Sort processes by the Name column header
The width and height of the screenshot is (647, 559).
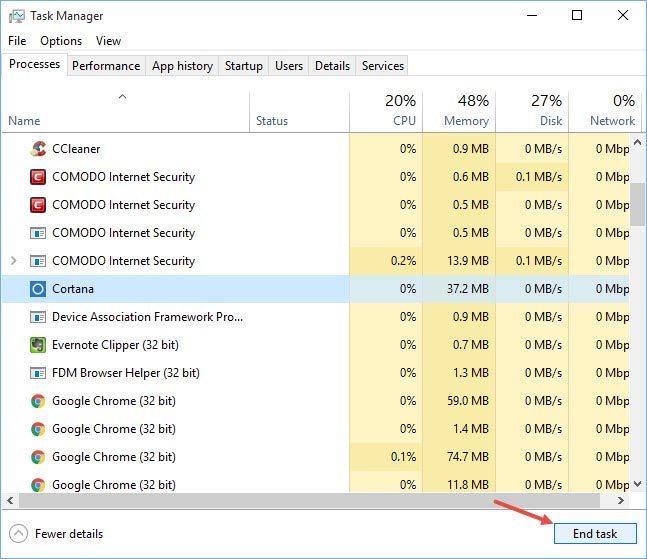pyautogui.click(x=125, y=111)
